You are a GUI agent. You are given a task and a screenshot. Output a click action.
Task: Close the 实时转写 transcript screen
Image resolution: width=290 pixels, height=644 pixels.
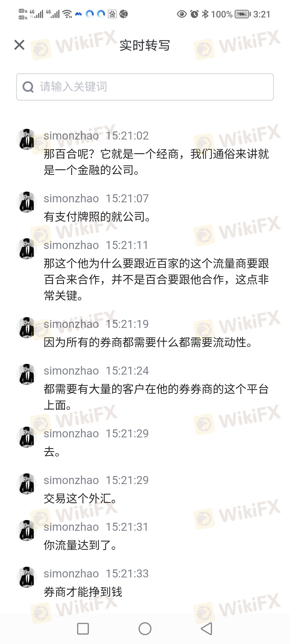(19, 45)
